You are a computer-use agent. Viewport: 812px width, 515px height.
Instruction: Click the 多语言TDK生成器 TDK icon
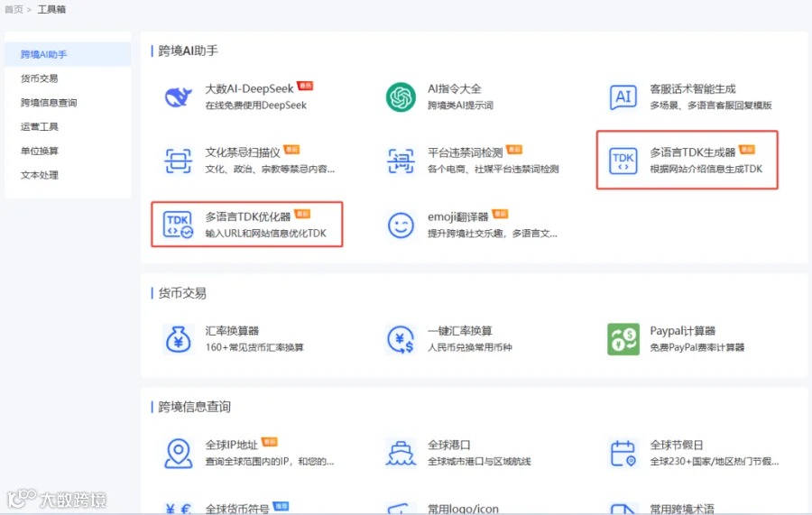623,161
